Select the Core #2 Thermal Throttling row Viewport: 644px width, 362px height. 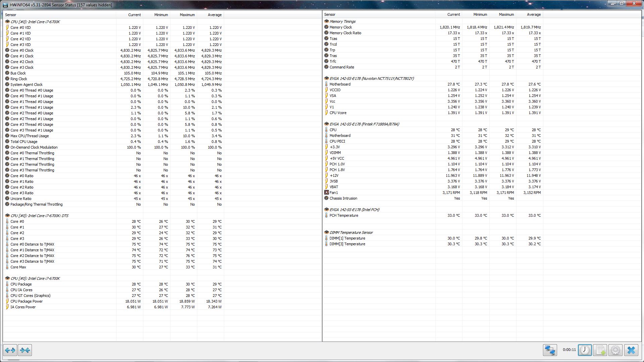click(x=114, y=164)
